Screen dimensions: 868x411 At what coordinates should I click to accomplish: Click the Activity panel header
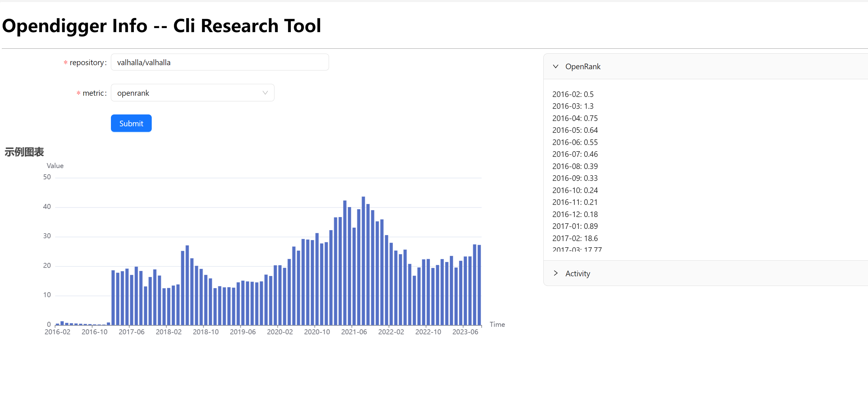point(578,273)
